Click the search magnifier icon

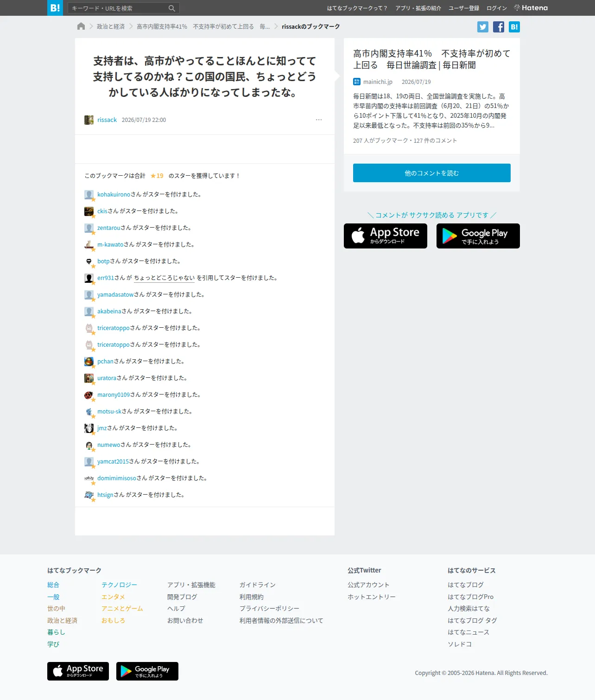coord(172,8)
